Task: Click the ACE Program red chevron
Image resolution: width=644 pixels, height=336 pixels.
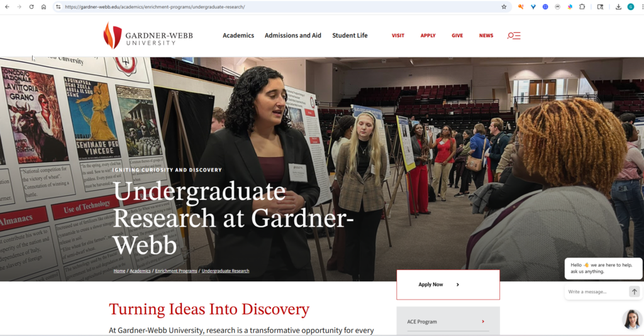Action: tap(483, 322)
